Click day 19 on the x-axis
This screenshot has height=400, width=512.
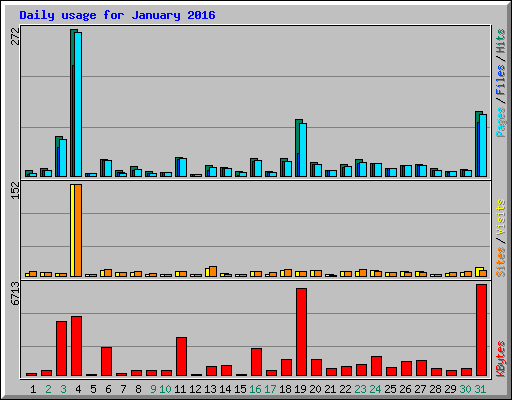point(300,389)
